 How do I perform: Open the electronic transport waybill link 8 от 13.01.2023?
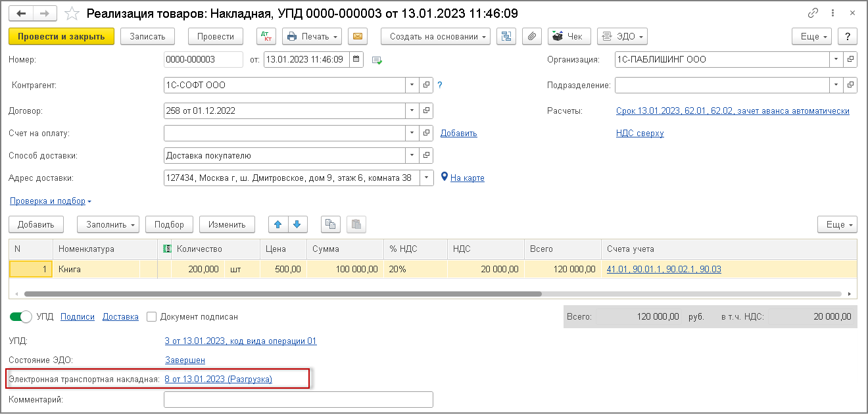(218, 379)
